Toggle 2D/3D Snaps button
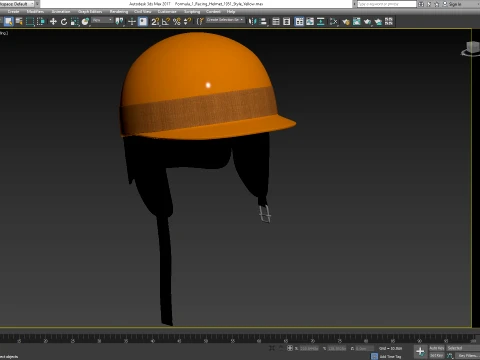Image resolution: width=480 pixels, height=360 pixels. (x=155, y=22)
